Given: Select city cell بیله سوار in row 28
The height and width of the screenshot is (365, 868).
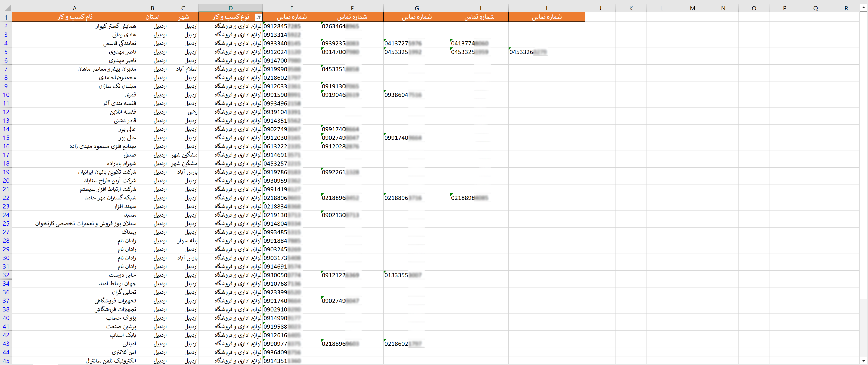Looking at the screenshot, I should (183, 241).
